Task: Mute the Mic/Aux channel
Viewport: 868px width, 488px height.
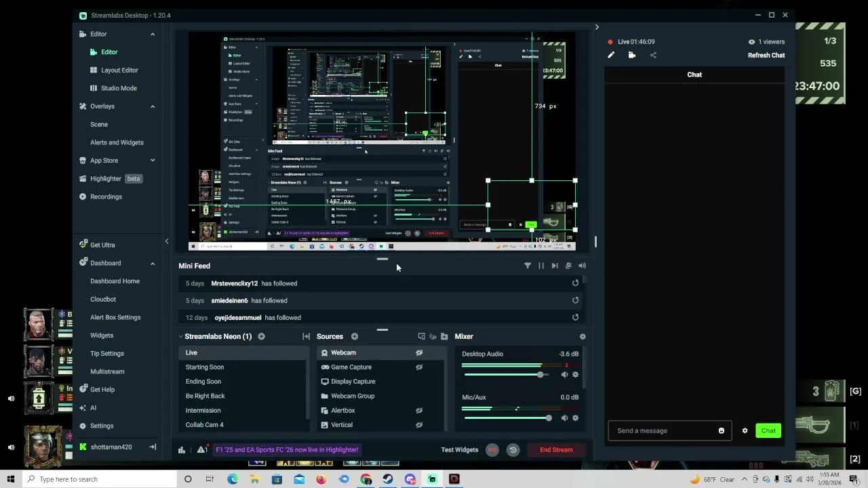Action: point(564,418)
